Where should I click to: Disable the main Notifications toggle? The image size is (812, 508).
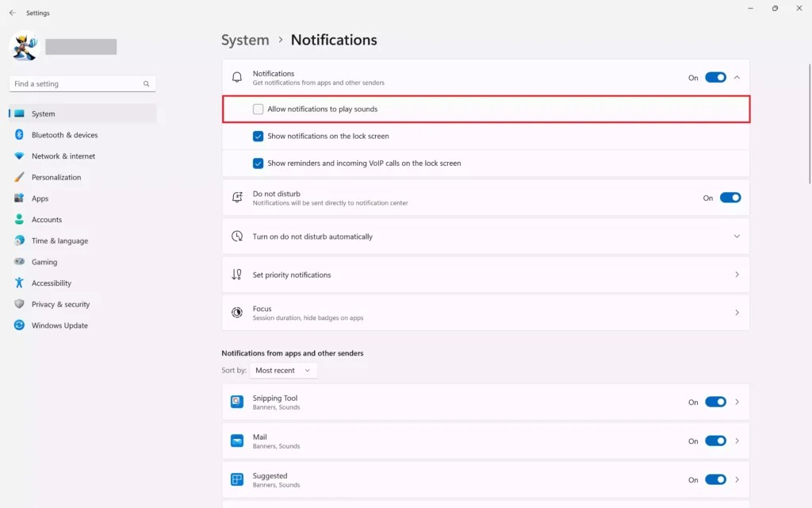715,77
